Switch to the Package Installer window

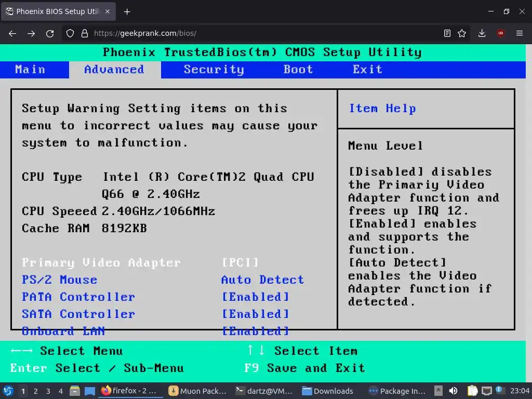pos(397,391)
